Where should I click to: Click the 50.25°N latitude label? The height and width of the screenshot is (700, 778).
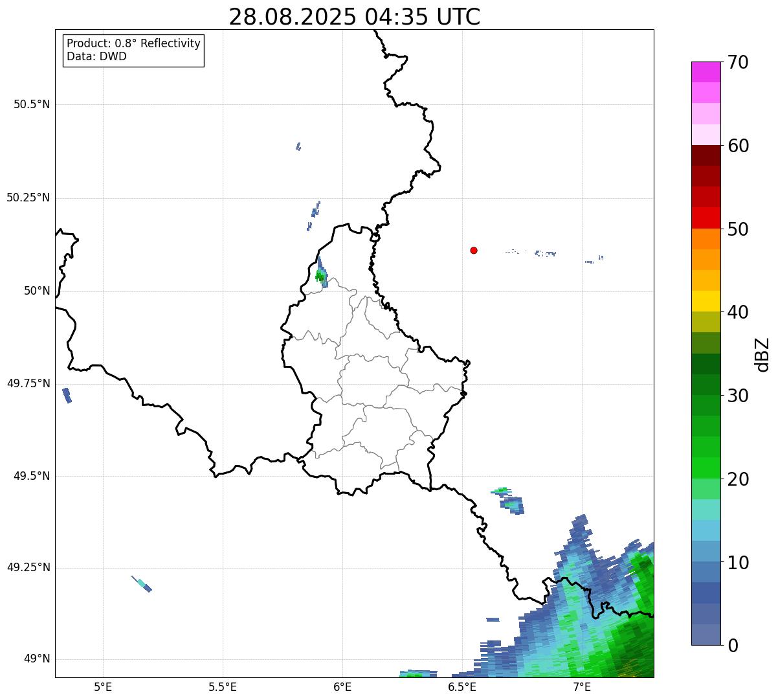pos(28,198)
